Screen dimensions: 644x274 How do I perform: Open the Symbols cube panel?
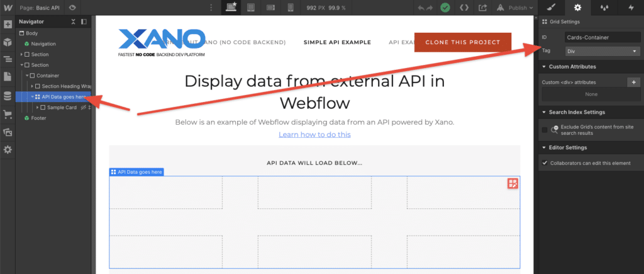[8, 42]
